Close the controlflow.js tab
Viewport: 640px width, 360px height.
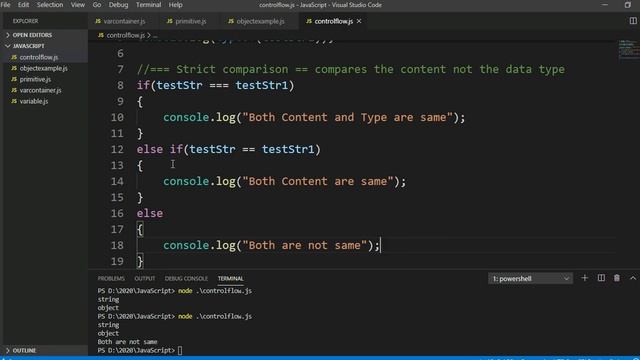coord(359,21)
